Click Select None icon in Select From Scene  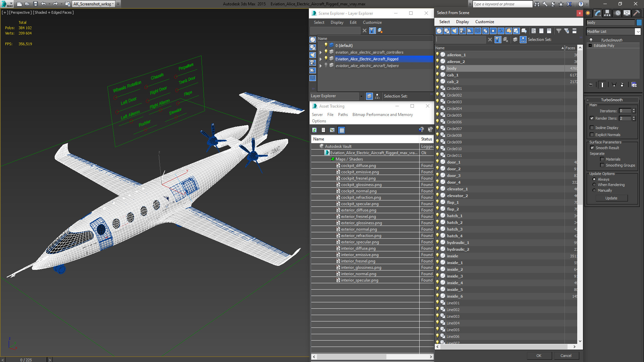[541, 31]
